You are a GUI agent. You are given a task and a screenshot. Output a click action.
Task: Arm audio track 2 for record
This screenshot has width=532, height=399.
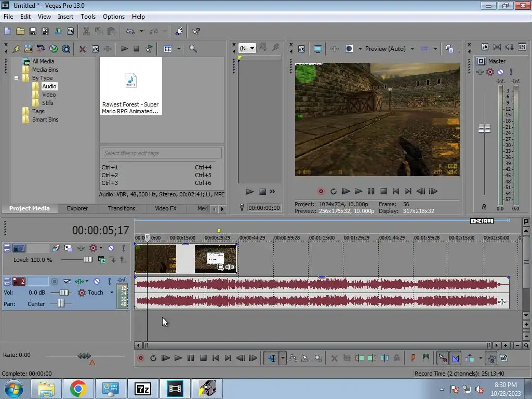[54, 281]
